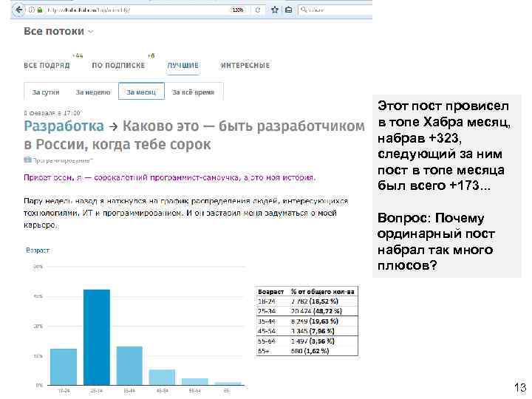Click the 'Программирование' hub tag

point(62,160)
